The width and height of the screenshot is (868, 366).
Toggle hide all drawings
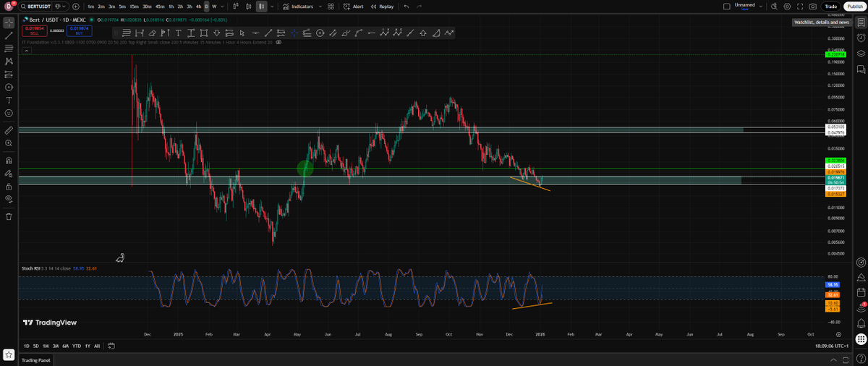coord(9,199)
